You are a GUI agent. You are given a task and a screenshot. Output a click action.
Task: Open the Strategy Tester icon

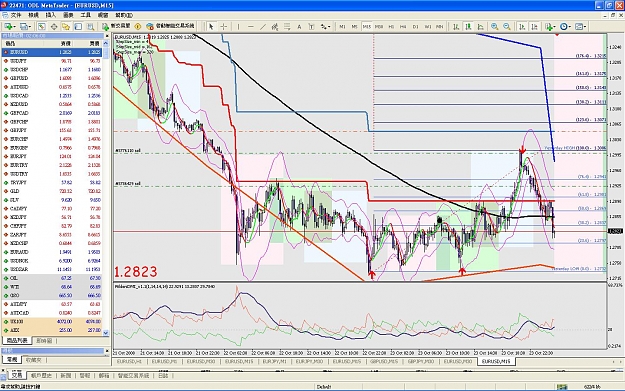pyautogui.click(x=90, y=26)
